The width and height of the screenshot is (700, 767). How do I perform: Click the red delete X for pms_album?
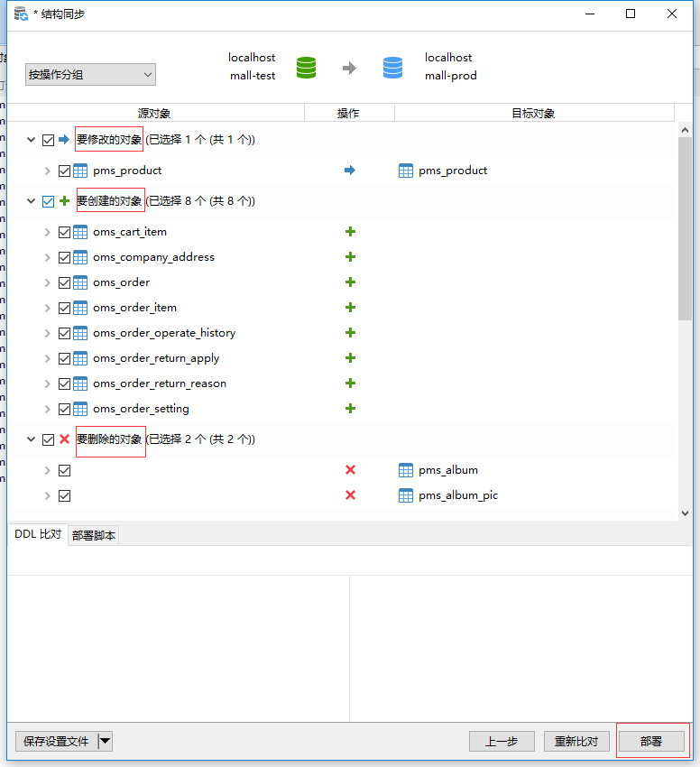[350, 470]
